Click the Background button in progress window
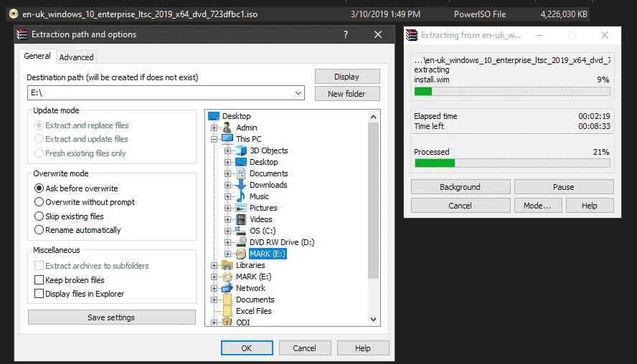 tap(461, 187)
